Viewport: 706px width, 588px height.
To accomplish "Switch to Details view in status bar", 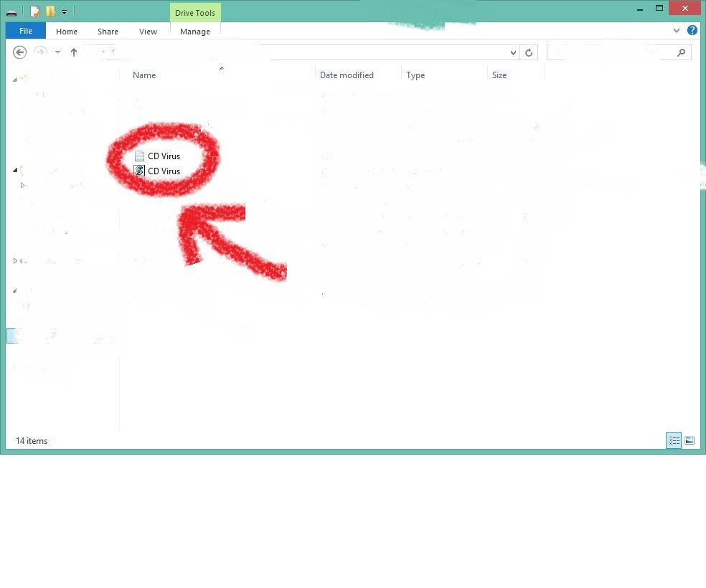I will point(674,440).
